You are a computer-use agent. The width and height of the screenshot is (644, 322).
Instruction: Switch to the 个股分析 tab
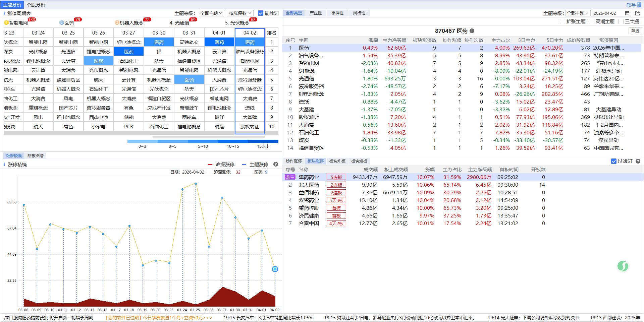36,5
